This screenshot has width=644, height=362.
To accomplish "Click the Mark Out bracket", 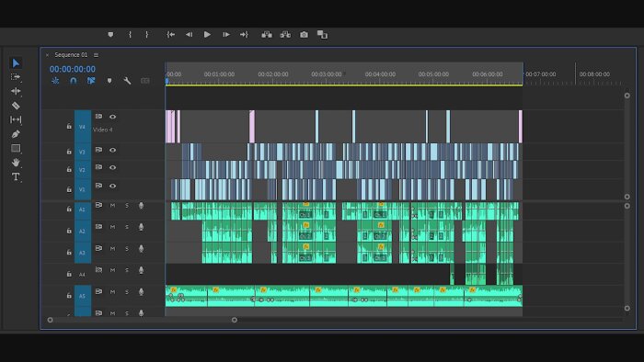I will [x=146, y=35].
